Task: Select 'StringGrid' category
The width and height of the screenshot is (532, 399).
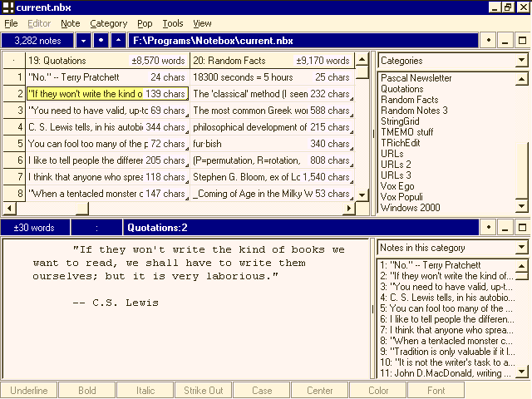Action: [400, 121]
